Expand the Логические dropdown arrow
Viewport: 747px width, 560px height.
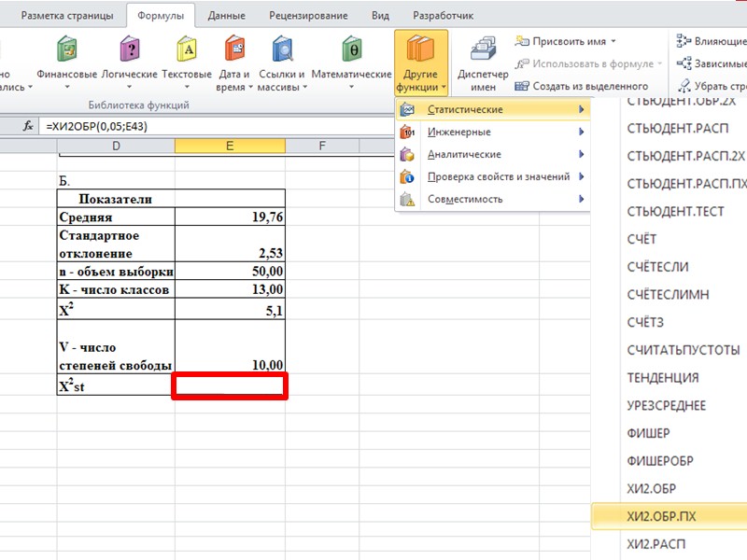pos(129,87)
